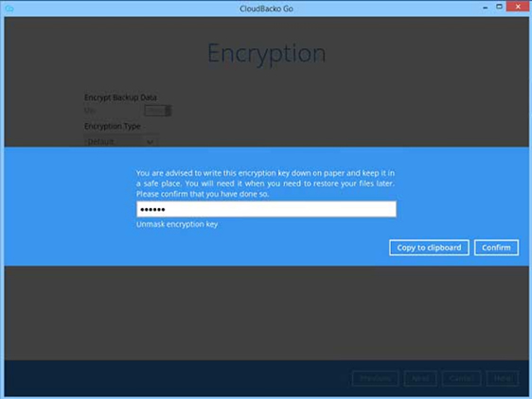Click the Unmask encryption key link
The image size is (532, 399).
click(177, 224)
